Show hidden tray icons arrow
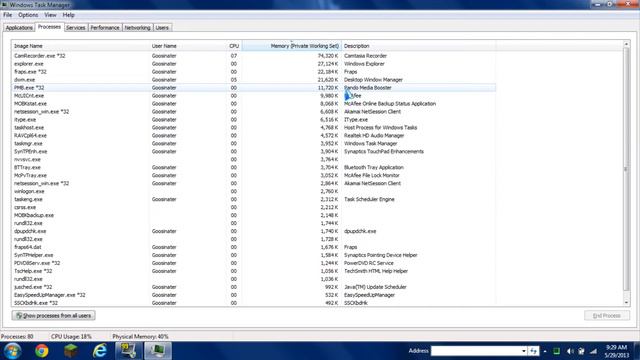Viewport: 640px width, 360px height. (545, 351)
